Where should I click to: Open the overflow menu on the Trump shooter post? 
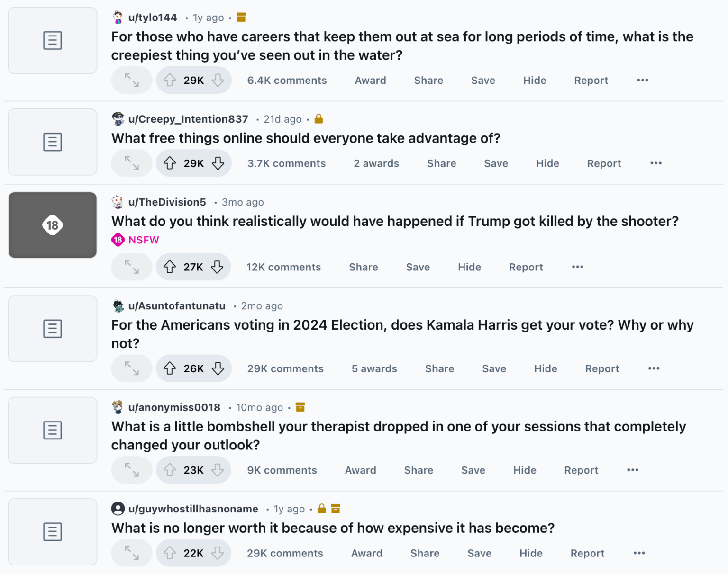(x=577, y=267)
